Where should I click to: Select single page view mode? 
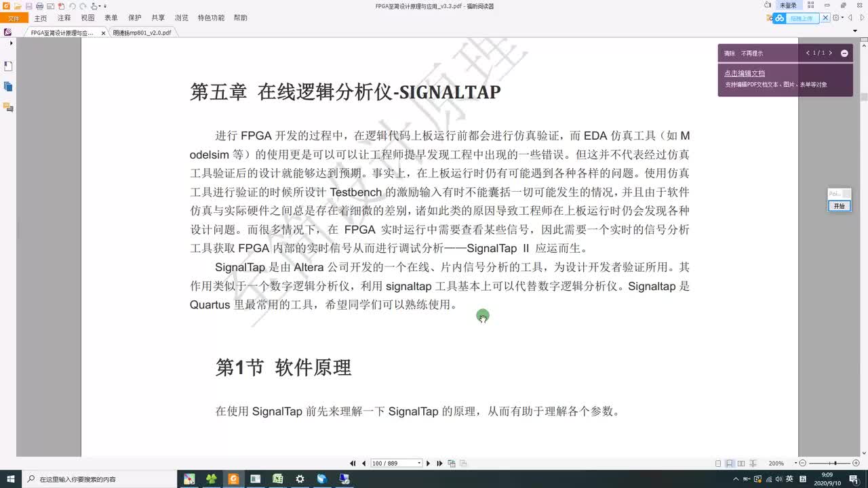click(x=718, y=464)
